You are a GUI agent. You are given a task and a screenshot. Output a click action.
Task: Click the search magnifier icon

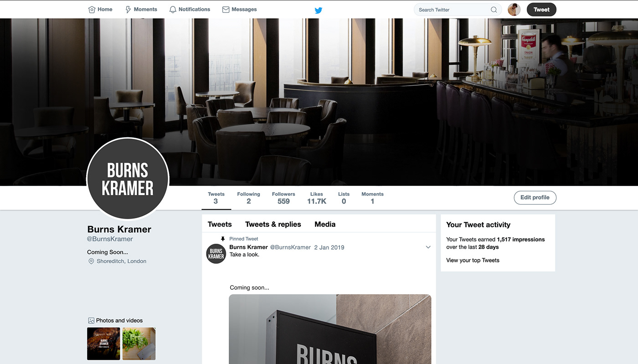(494, 10)
